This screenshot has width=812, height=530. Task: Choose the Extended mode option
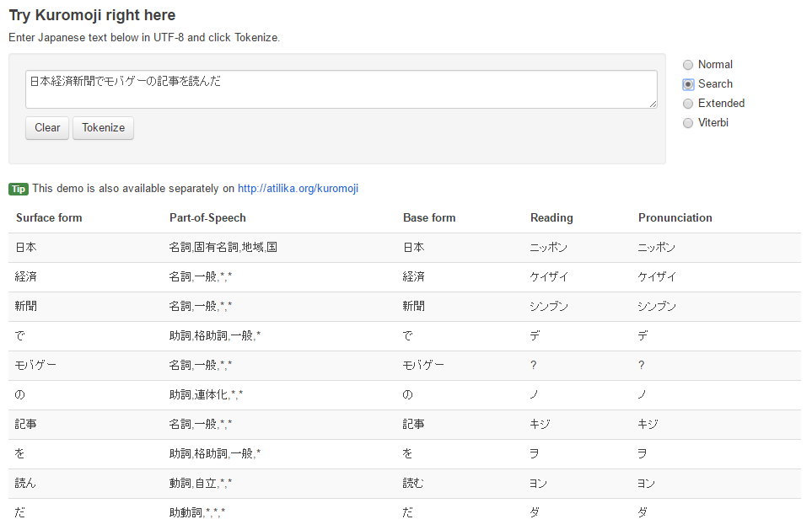[x=688, y=104]
